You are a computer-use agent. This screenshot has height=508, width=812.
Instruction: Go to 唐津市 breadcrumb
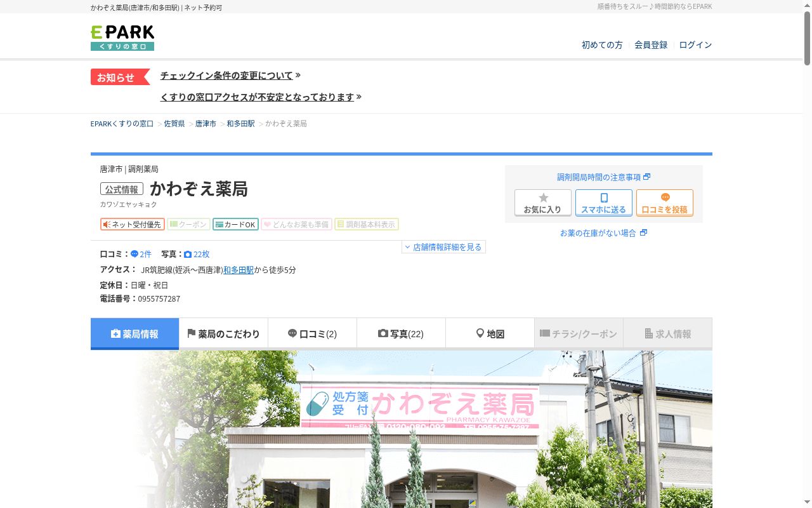tap(206, 124)
